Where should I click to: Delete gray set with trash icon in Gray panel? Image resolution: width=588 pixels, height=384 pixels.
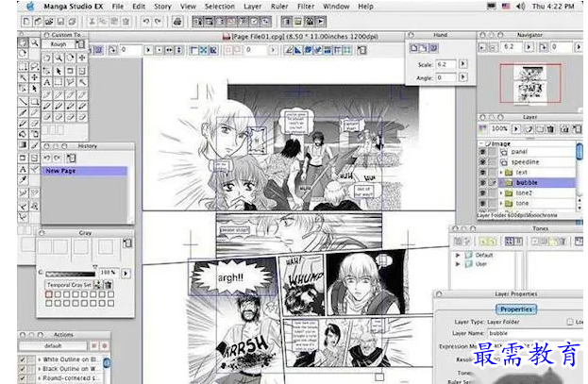[x=108, y=285]
